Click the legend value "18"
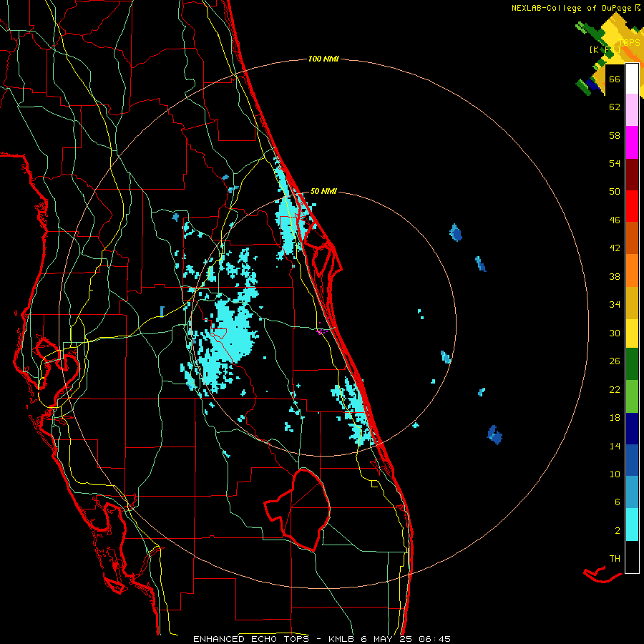Viewport: 644px width, 644px height. coord(615,418)
